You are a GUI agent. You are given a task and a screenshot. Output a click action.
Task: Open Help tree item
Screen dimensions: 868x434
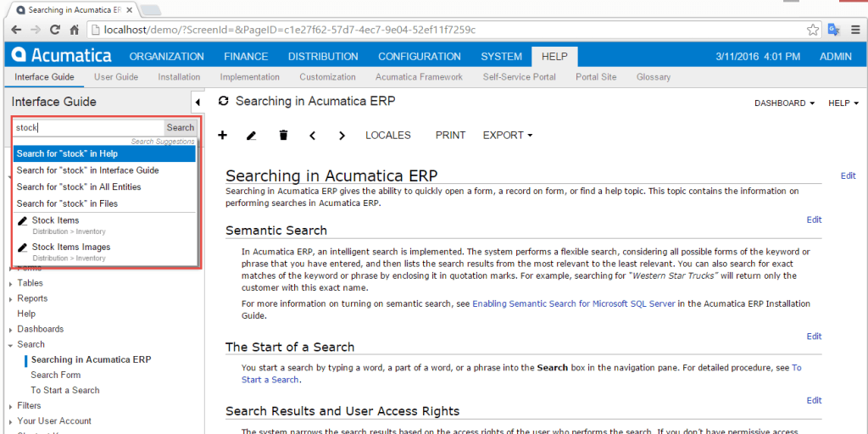(x=26, y=314)
